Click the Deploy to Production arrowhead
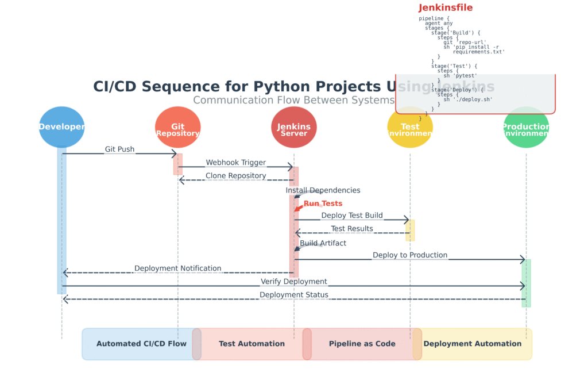Screen dimensions: 588x369 523,259
